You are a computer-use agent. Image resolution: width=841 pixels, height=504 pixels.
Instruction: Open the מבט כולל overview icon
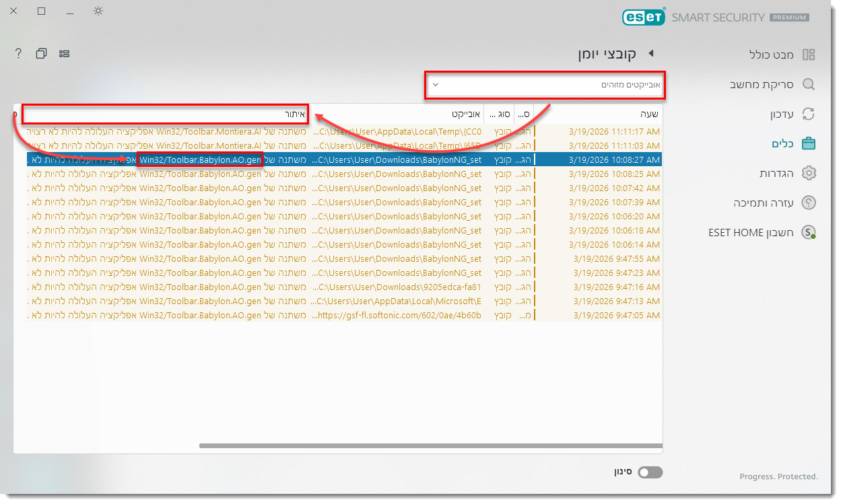(809, 55)
